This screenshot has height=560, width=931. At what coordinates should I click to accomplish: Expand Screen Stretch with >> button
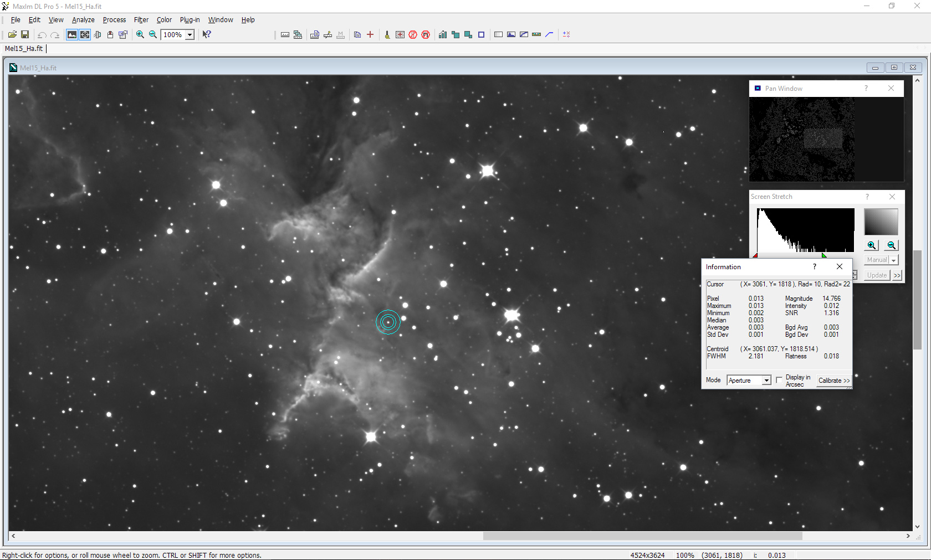coord(897,275)
